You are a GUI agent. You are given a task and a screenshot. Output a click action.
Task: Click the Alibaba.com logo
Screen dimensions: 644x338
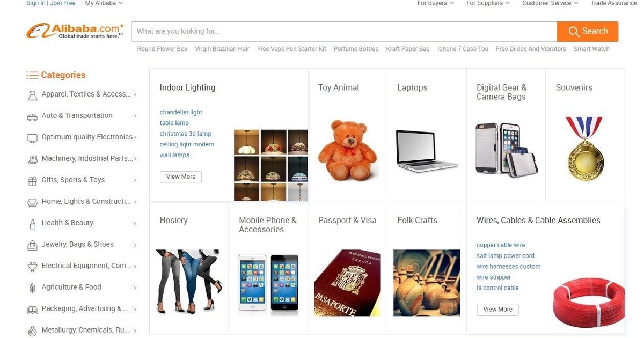pyautogui.click(x=75, y=31)
